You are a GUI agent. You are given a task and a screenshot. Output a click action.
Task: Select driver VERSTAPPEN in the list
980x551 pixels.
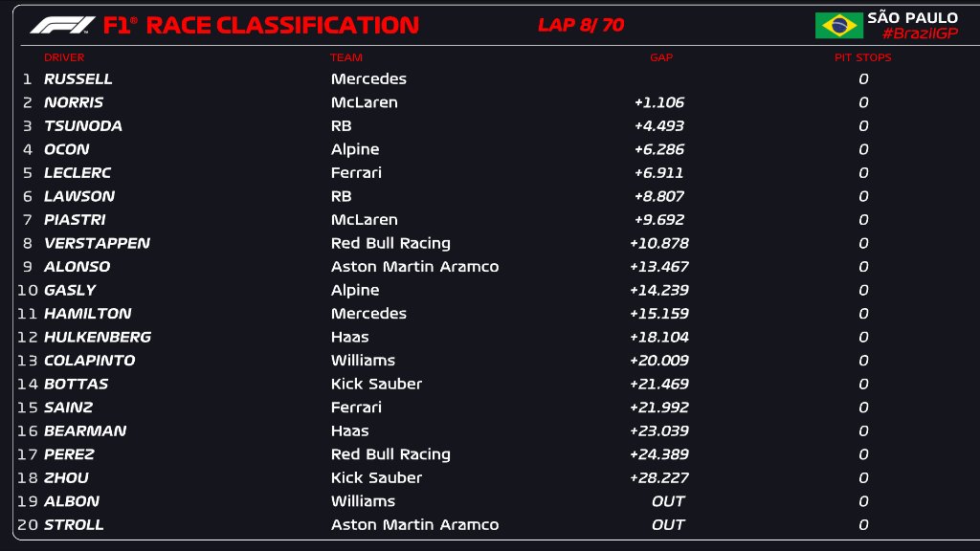point(97,243)
